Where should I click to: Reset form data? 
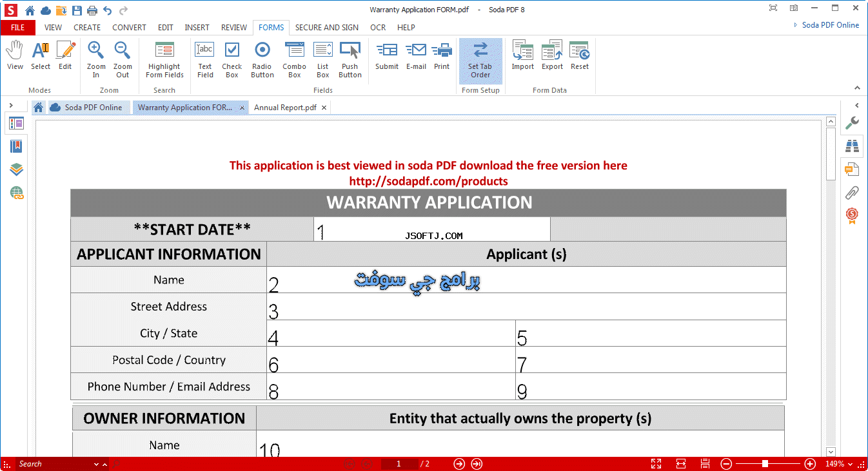tap(580, 55)
